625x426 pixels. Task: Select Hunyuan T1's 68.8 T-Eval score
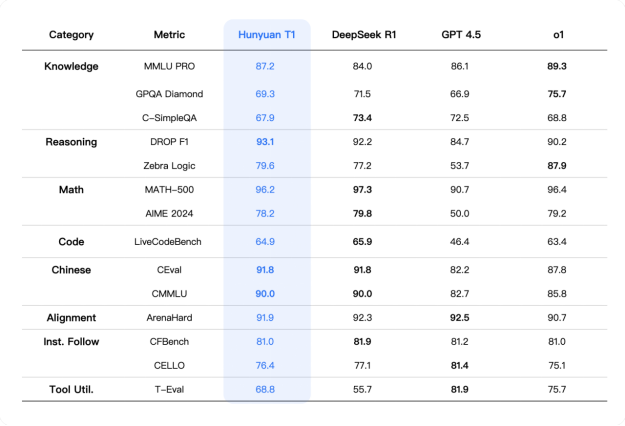pos(266,388)
